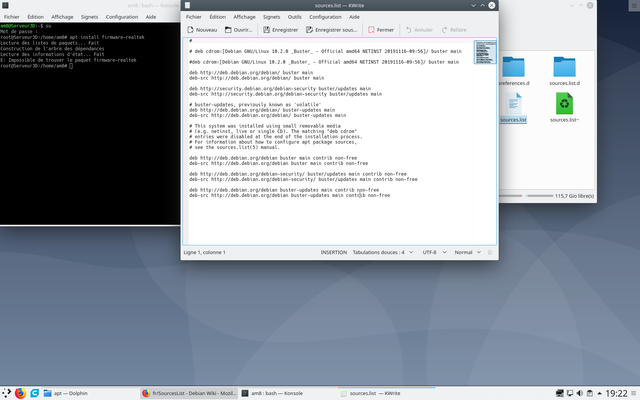Open the desktop toolbox at screen top-right
The width and height of the screenshot is (640, 400).
click(634, 5)
